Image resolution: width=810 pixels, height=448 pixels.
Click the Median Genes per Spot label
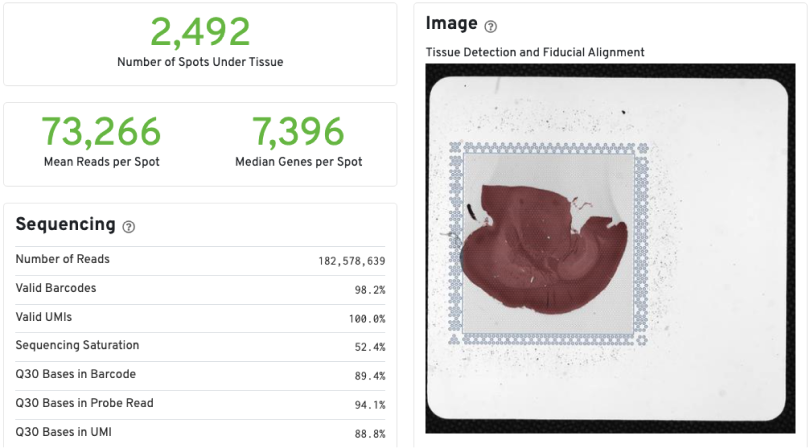(x=298, y=161)
